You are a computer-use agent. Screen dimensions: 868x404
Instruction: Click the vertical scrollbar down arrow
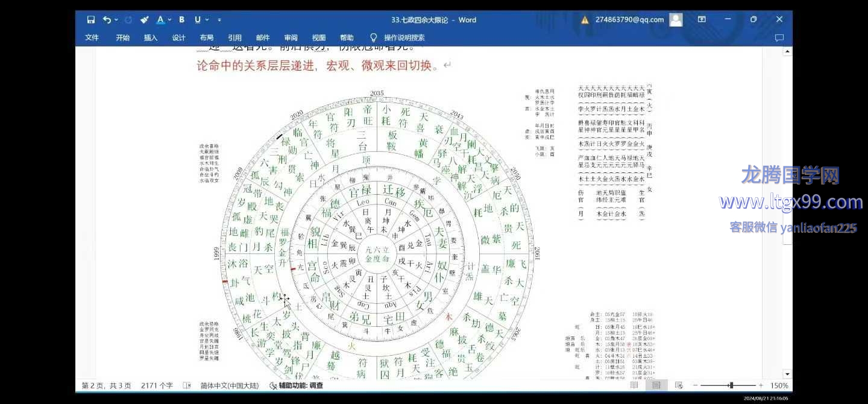[x=787, y=374]
